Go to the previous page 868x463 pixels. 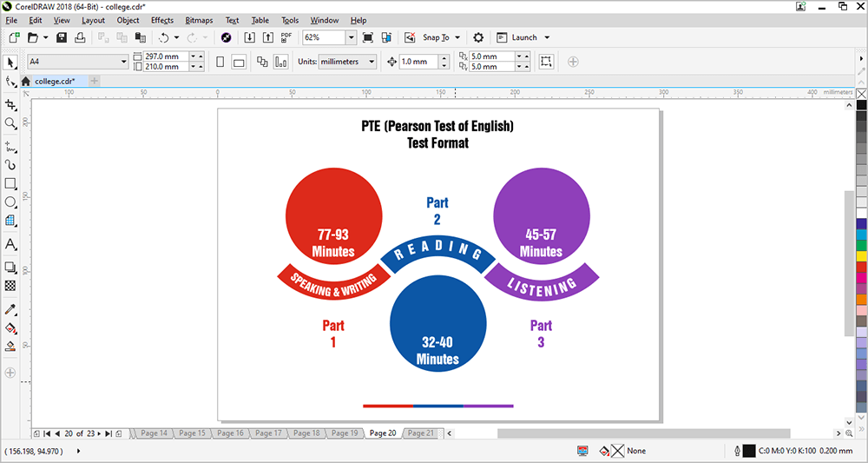click(57, 433)
